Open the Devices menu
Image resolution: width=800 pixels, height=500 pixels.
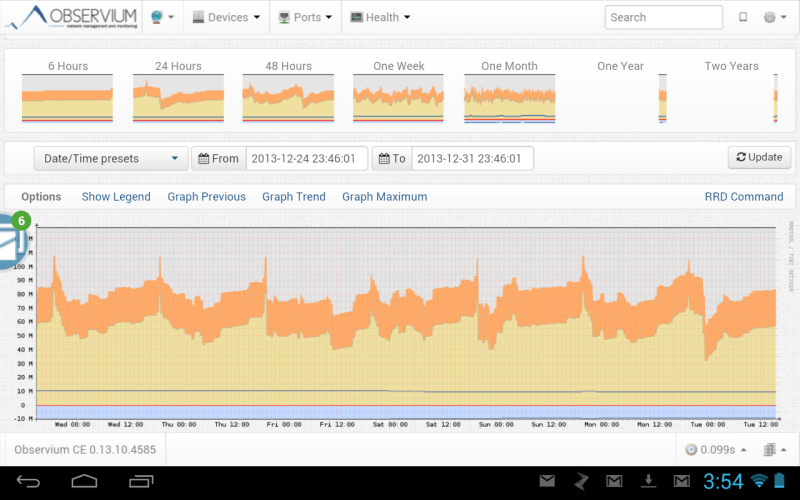[x=226, y=17]
